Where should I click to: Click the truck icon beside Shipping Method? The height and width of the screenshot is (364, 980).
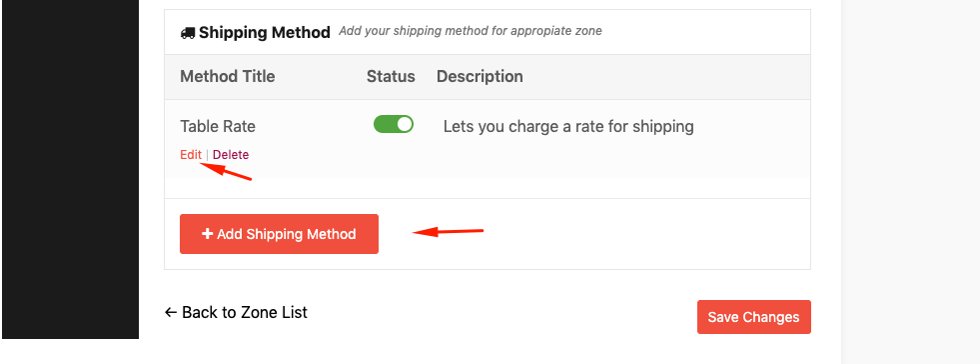(188, 33)
